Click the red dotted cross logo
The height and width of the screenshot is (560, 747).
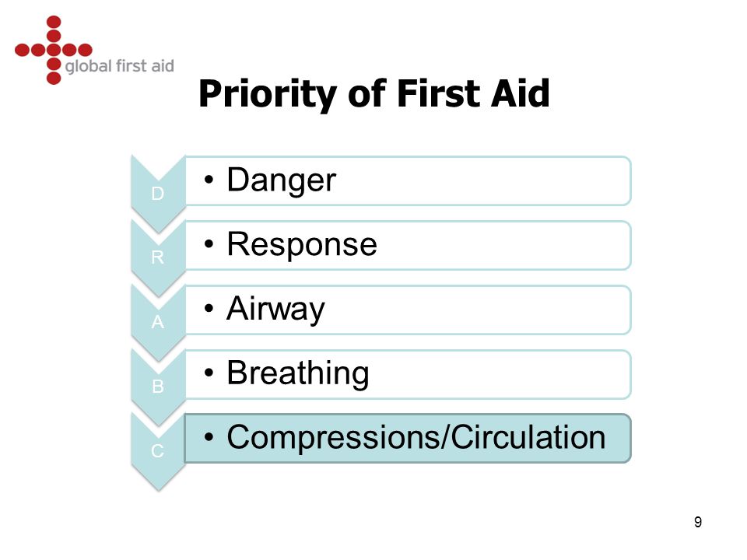pos(54,50)
